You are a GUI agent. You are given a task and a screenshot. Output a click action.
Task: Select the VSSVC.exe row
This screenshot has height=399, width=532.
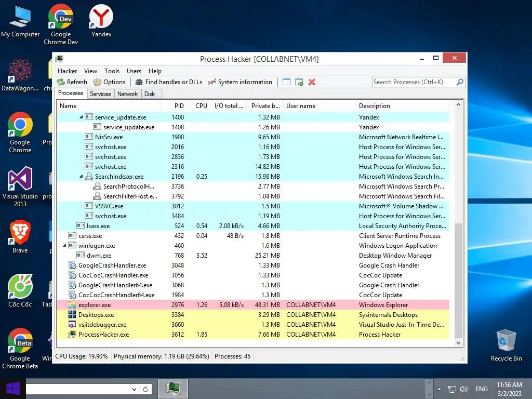253,206
